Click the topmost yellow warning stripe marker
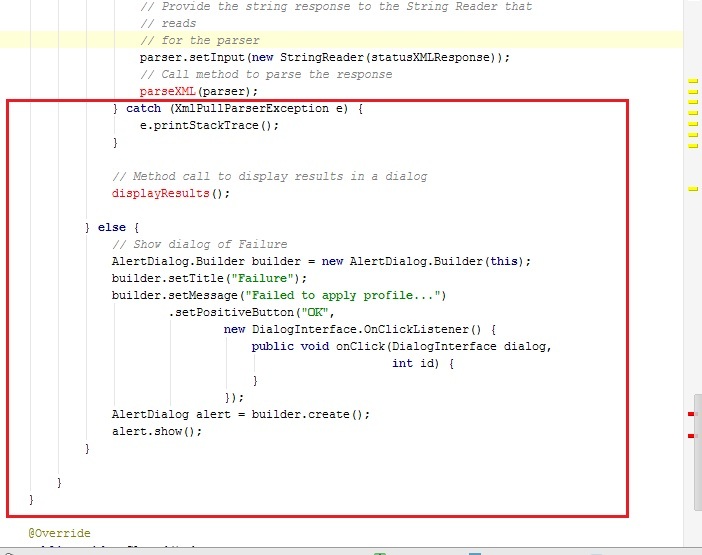 [x=692, y=80]
